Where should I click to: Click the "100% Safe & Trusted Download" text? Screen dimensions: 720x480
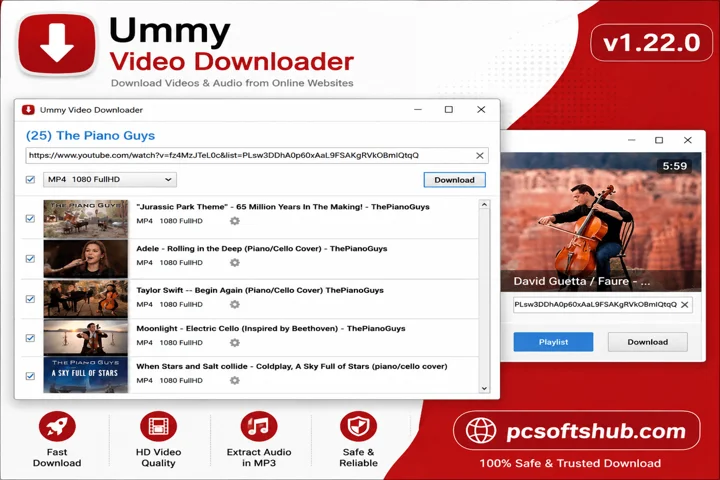(x=570, y=463)
